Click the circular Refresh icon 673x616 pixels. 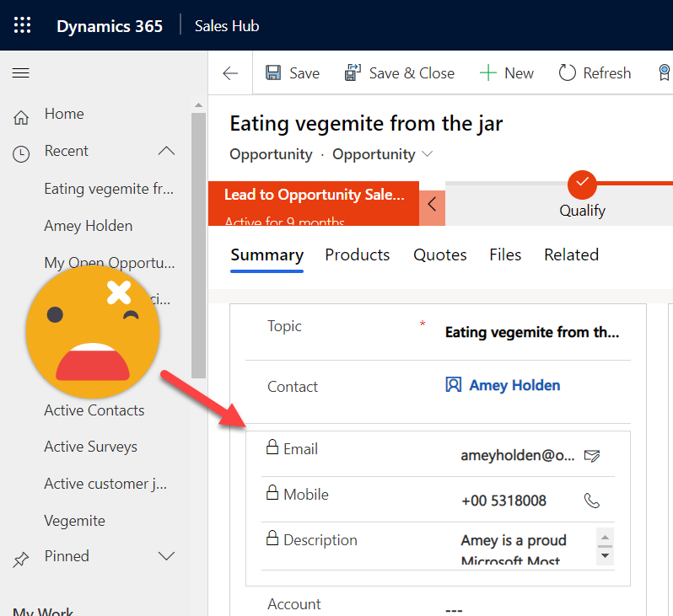(x=567, y=72)
